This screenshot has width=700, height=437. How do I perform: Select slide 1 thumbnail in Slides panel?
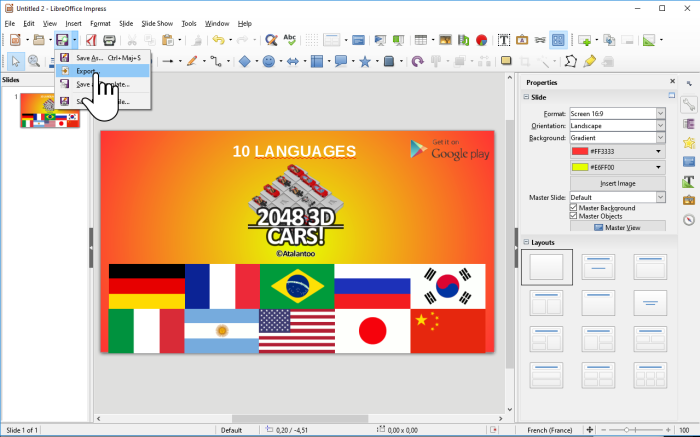(x=50, y=110)
